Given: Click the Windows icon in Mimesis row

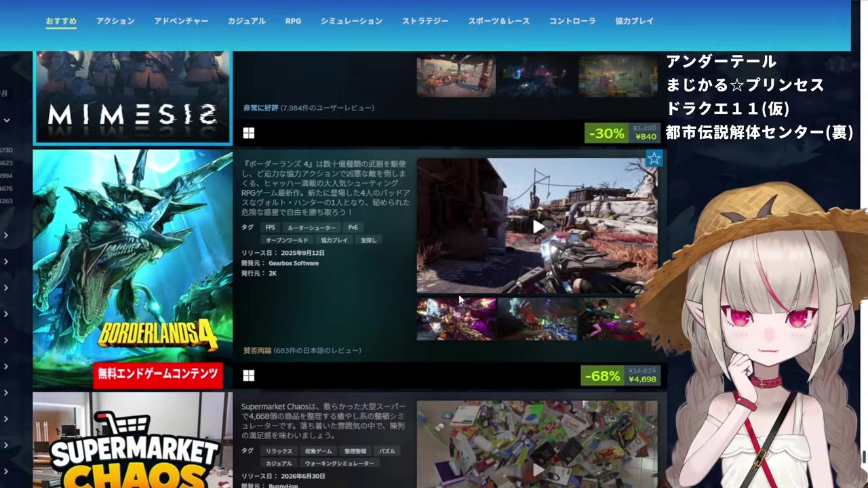Looking at the screenshot, I should pos(249,134).
